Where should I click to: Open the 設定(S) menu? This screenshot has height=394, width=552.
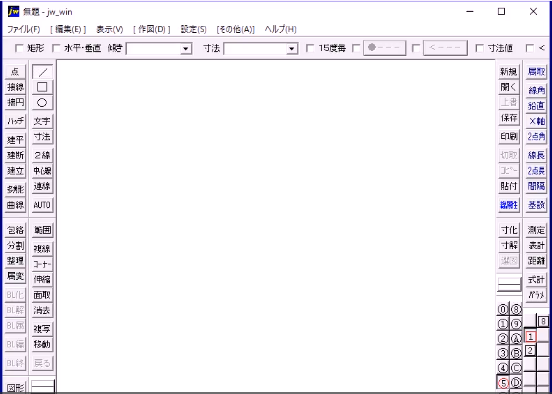tap(194, 30)
